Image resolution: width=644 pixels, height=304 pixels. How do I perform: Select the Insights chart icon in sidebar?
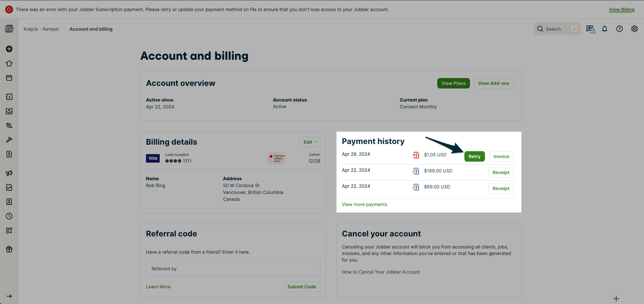click(9, 187)
